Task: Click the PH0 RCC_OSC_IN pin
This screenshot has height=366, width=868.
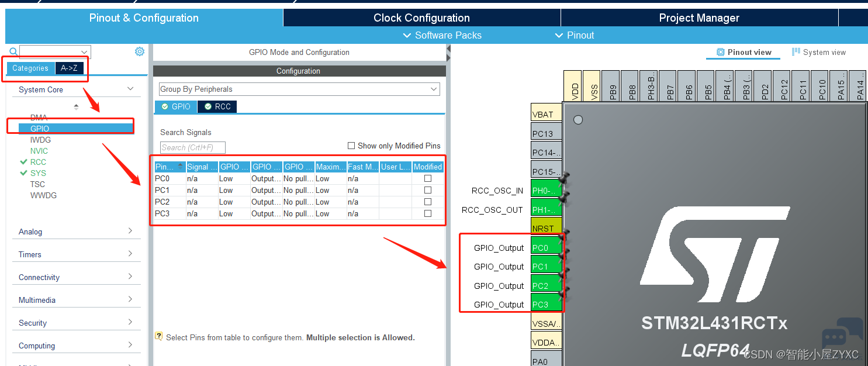Action: pyautogui.click(x=547, y=188)
